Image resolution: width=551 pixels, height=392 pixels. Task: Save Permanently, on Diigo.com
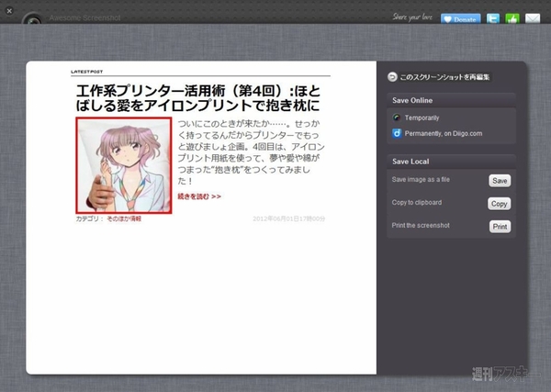pyautogui.click(x=444, y=133)
